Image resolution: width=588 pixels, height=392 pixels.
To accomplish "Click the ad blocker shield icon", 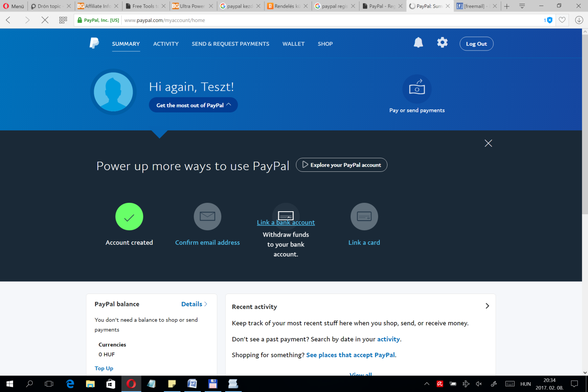I will click(x=550, y=20).
